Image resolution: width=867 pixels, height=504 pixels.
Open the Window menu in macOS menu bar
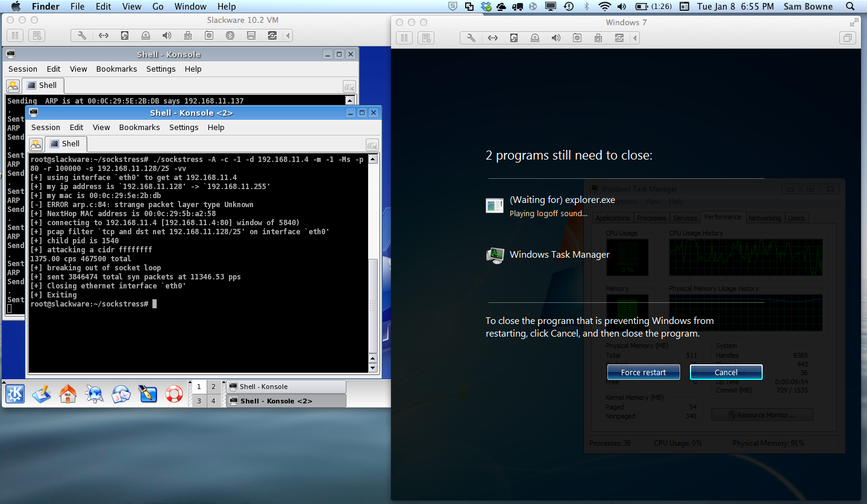click(x=190, y=7)
